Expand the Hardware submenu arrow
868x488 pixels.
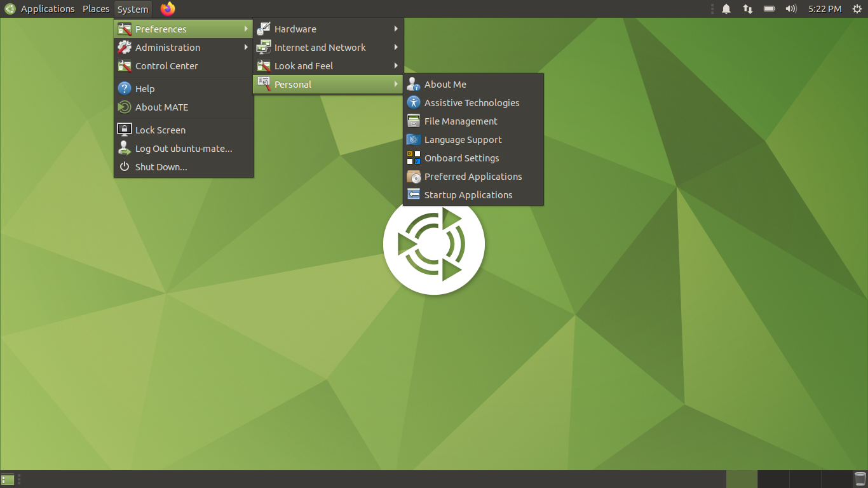pos(396,29)
